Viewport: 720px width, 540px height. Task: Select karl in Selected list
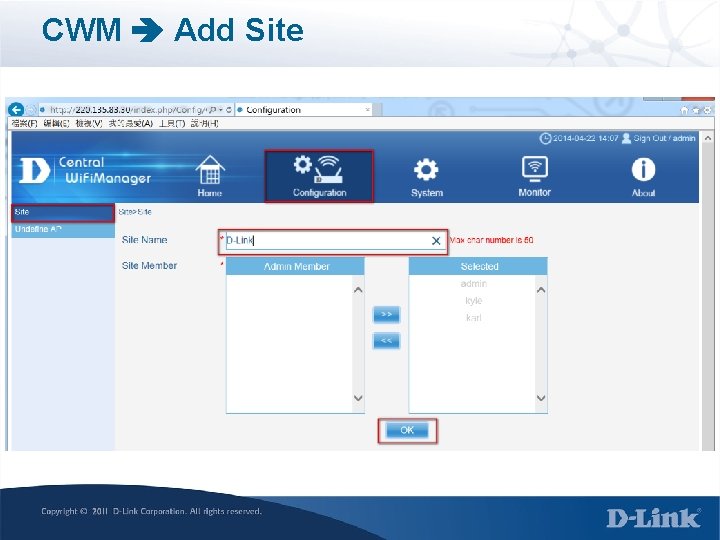click(x=473, y=318)
